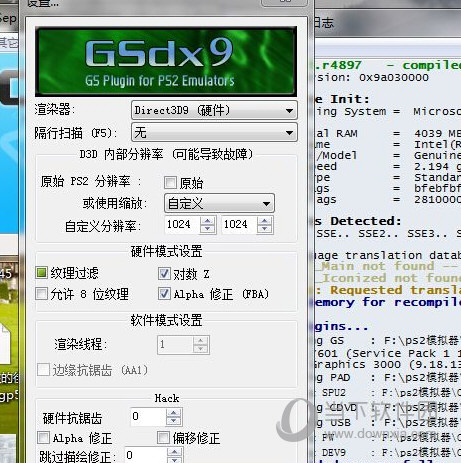
Task: Click 'Init:' heading in the log window
Action: (x=350, y=99)
